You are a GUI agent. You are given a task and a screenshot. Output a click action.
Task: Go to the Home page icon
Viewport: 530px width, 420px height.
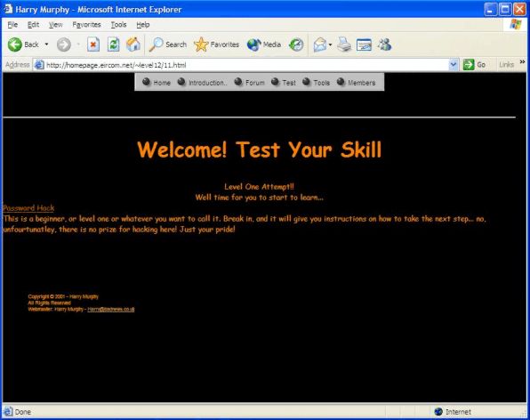(133, 44)
